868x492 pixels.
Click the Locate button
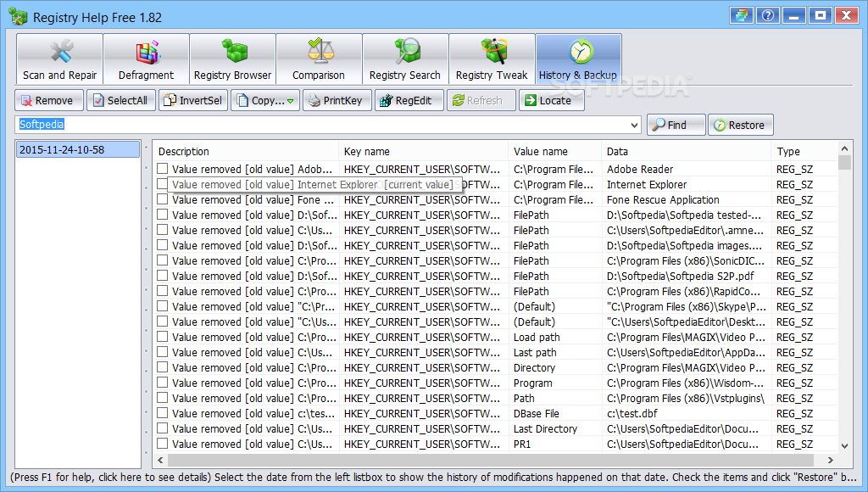(x=551, y=100)
